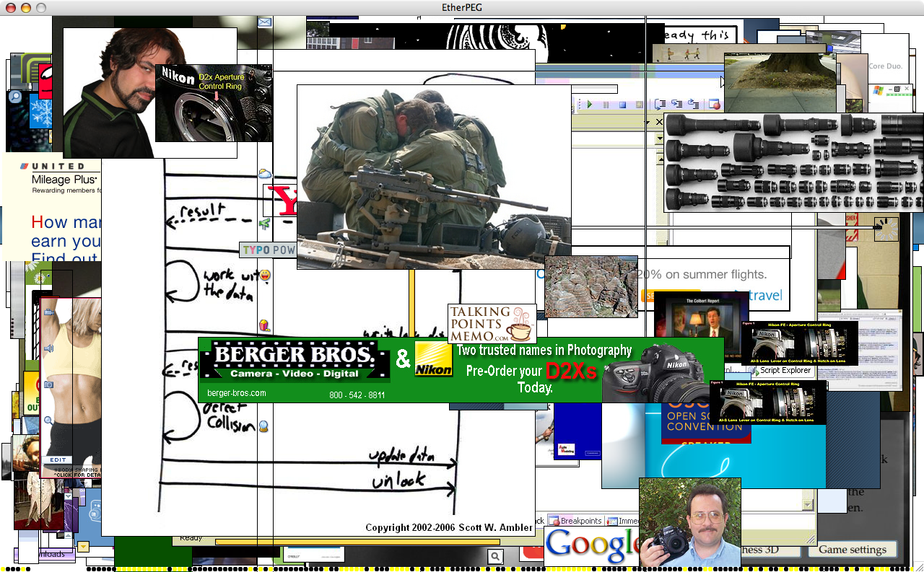Click the snowflake icon on the blue tile
The height and width of the screenshot is (572, 924).
[39, 111]
